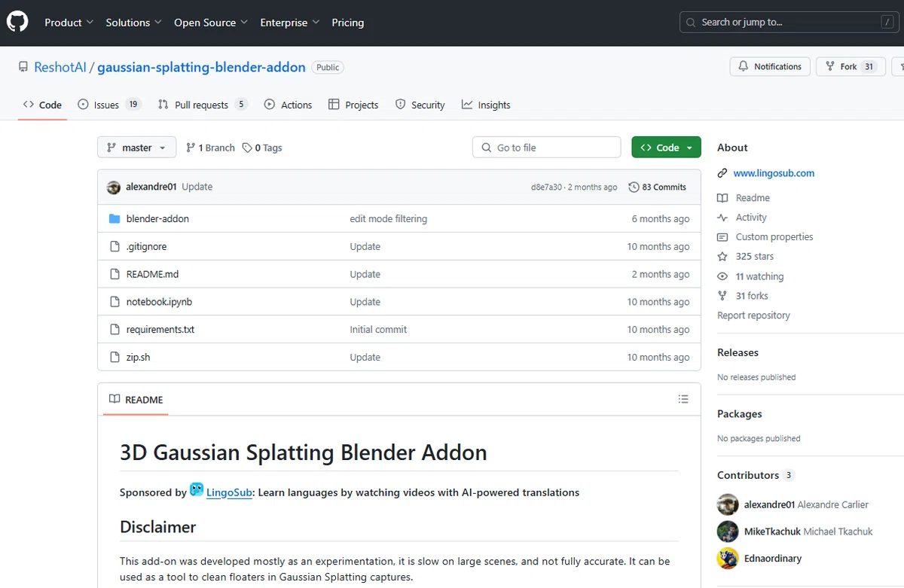Viewport: 904px width, 588px height.
Task: Open the README.md file
Action: point(152,274)
